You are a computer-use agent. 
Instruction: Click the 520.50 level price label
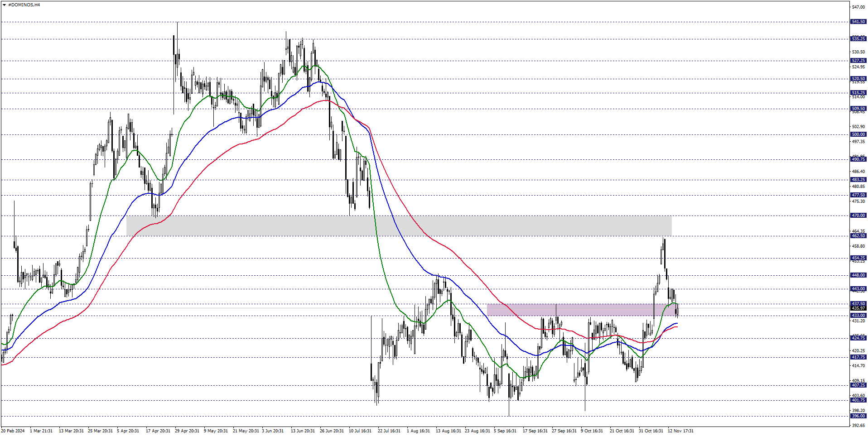point(858,79)
